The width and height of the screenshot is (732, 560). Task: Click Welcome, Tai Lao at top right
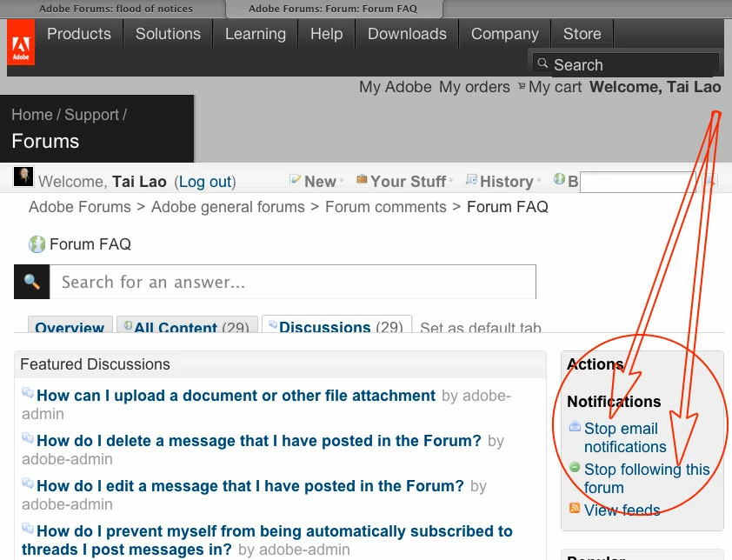point(655,87)
